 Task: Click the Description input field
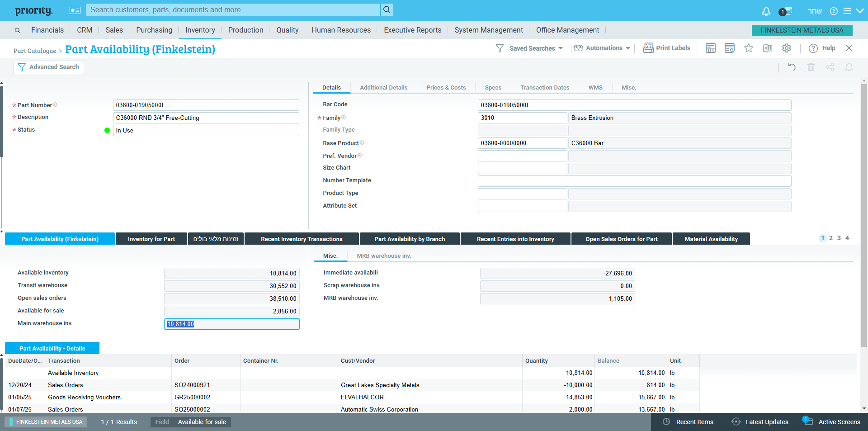(x=206, y=118)
